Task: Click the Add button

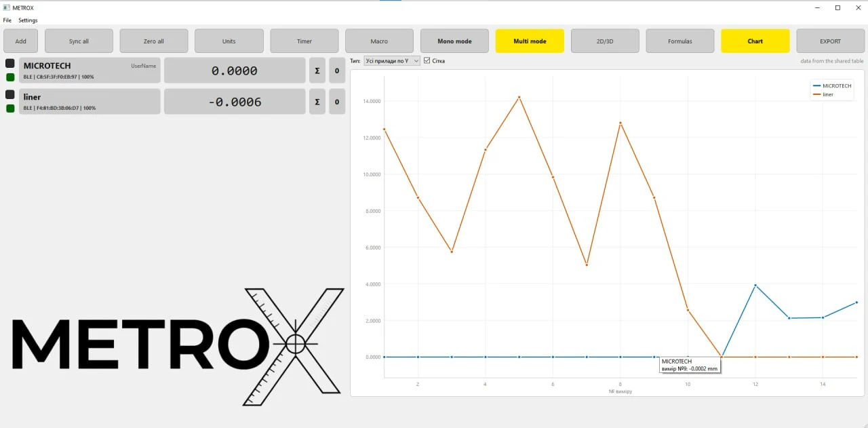Action: click(21, 41)
